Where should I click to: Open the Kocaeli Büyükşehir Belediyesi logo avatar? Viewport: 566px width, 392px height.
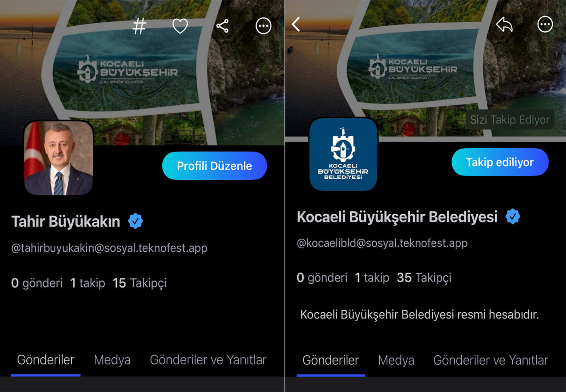click(x=343, y=154)
